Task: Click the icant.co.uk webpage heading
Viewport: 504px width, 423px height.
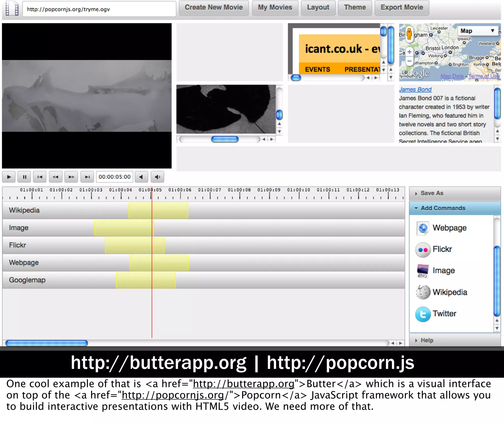Action: point(342,49)
